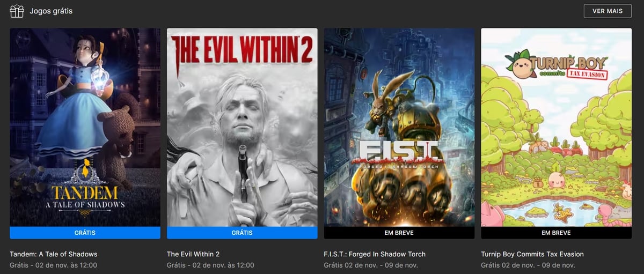Select the Jogos grátis section heading
Image resolution: width=644 pixels, height=274 pixels.
pyautogui.click(x=51, y=11)
